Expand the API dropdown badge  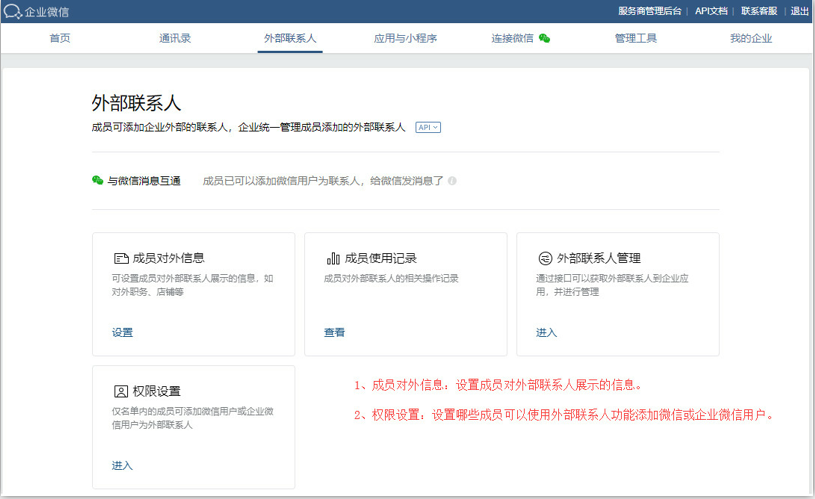pos(428,127)
